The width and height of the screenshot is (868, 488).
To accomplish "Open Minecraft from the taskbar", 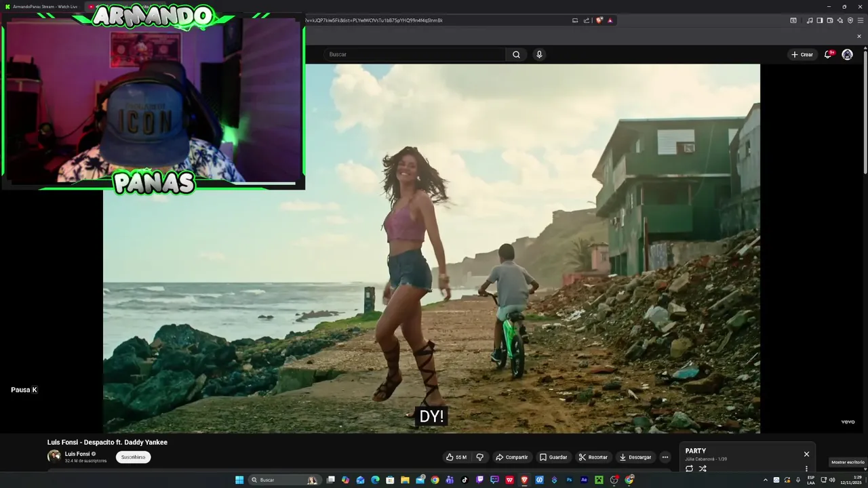I will point(599,480).
